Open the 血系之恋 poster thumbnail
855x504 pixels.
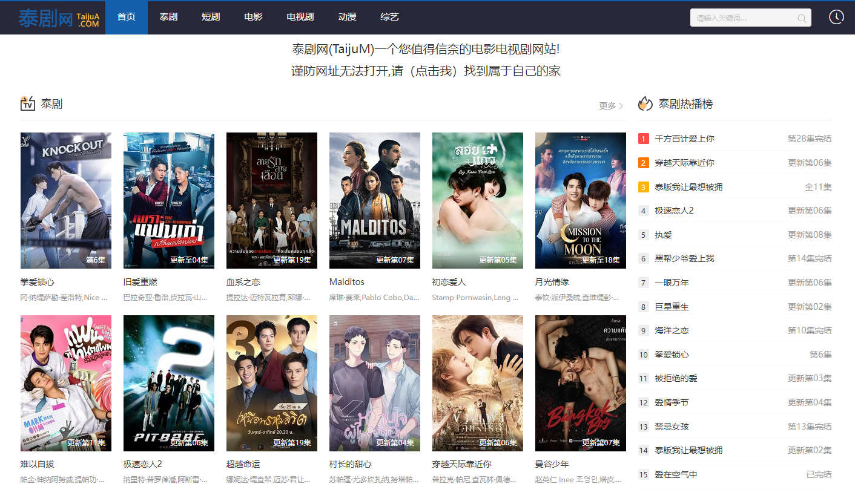click(272, 200)
